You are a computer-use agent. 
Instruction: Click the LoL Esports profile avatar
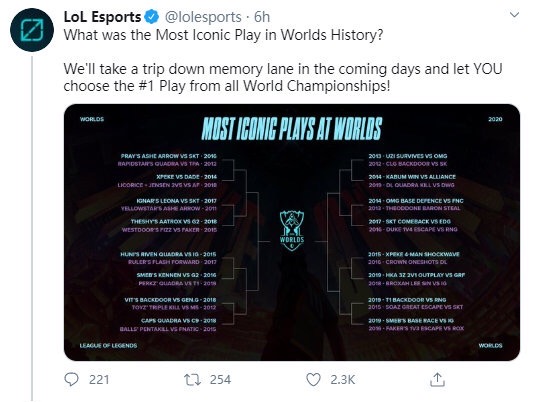click(32, 30)
